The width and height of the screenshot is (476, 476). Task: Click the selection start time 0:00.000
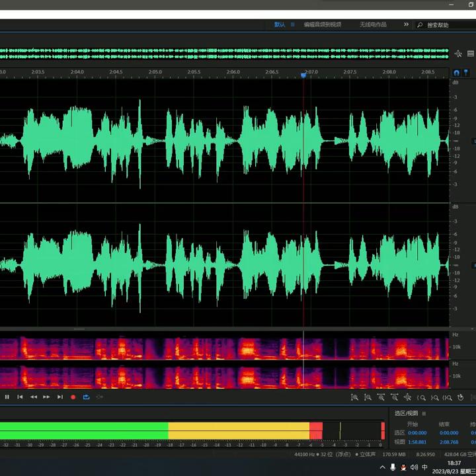coord(417,433)
